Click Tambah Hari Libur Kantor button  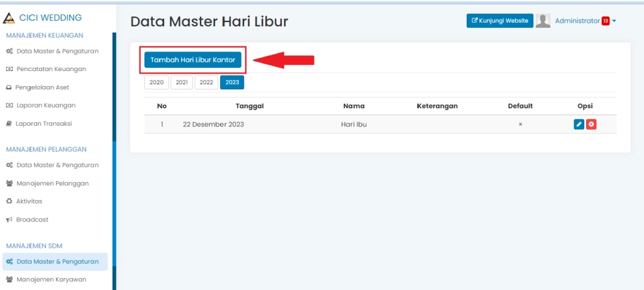pyautogui.click(x=192, y=60)
